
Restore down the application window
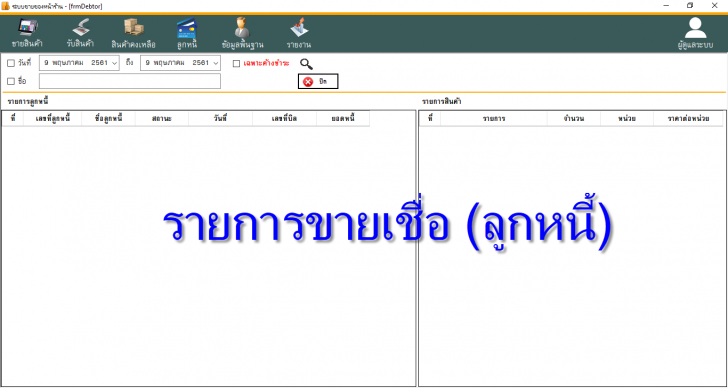click(x=690, y=6)
